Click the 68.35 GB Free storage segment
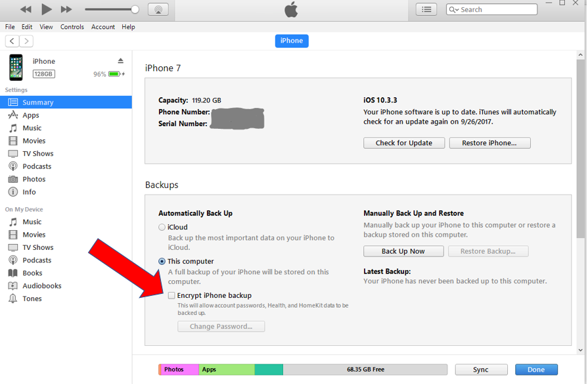Screen dimensions: 588x384 click(x=365, y=370)
